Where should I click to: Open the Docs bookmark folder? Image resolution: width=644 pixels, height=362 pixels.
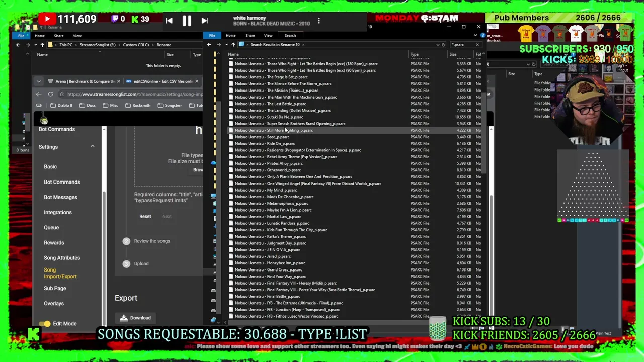[87, 105]
